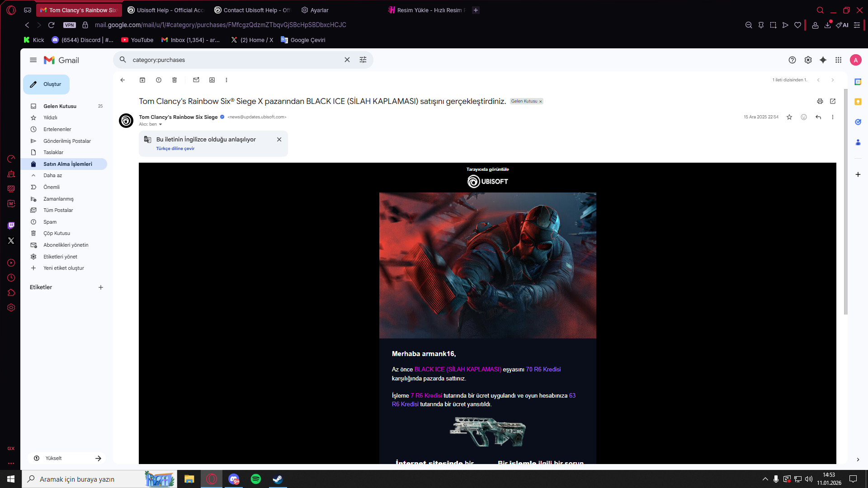
Task: Open the email in a new window
Action: click(833, 101)
